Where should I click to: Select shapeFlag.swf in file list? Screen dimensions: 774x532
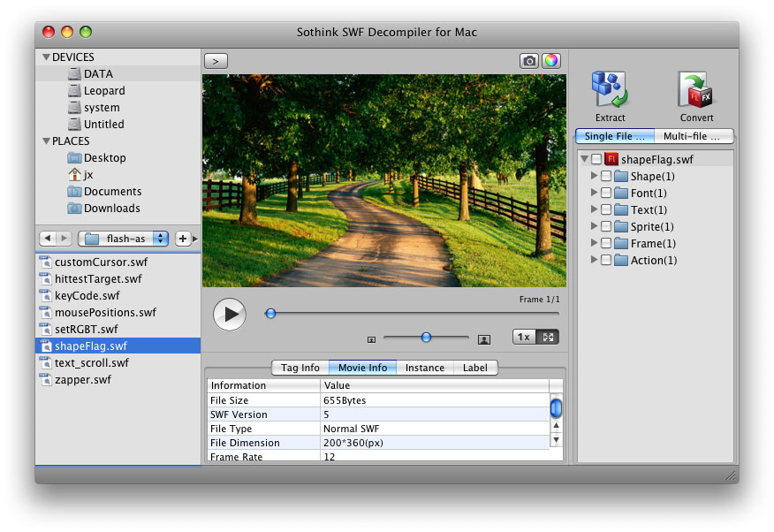[x=118, y=346]
